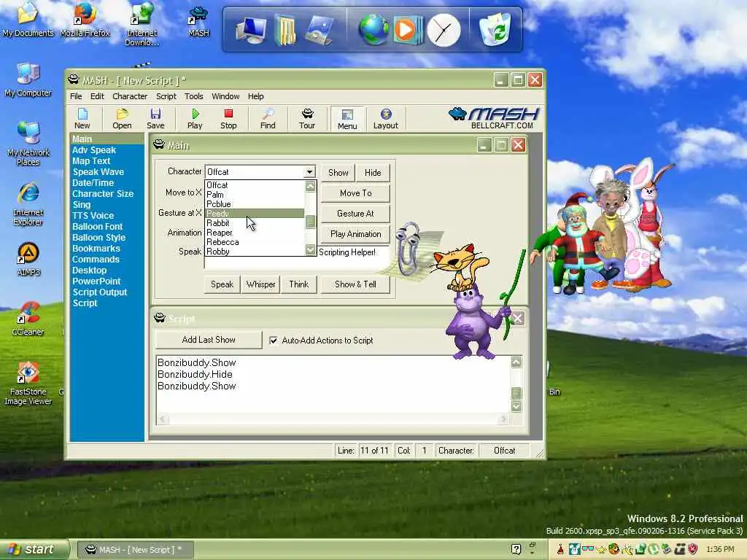
Task: Click character list scroll down arrow
Action: pos(310,250)
